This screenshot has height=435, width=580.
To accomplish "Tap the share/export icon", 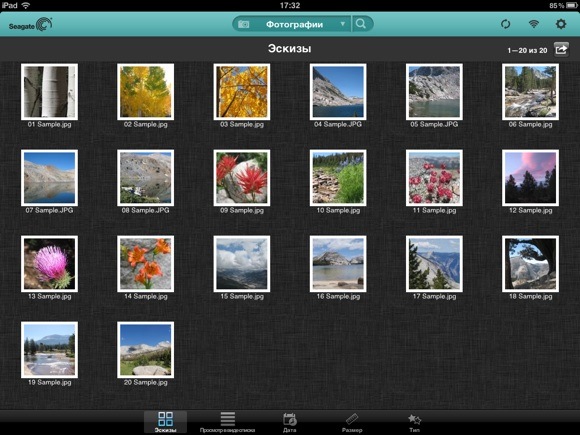I will click(561, 49).
